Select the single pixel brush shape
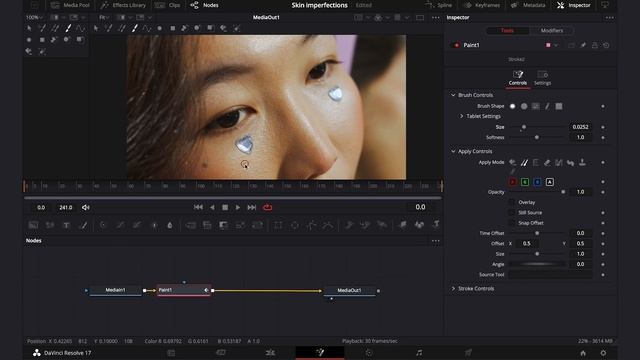 [547, 107]
